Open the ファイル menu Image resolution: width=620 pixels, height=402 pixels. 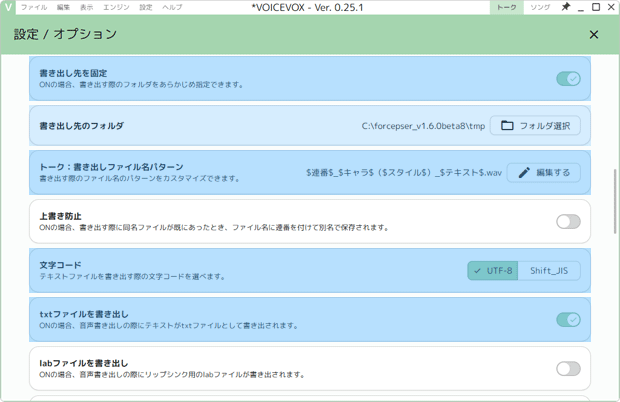(34, 7)
